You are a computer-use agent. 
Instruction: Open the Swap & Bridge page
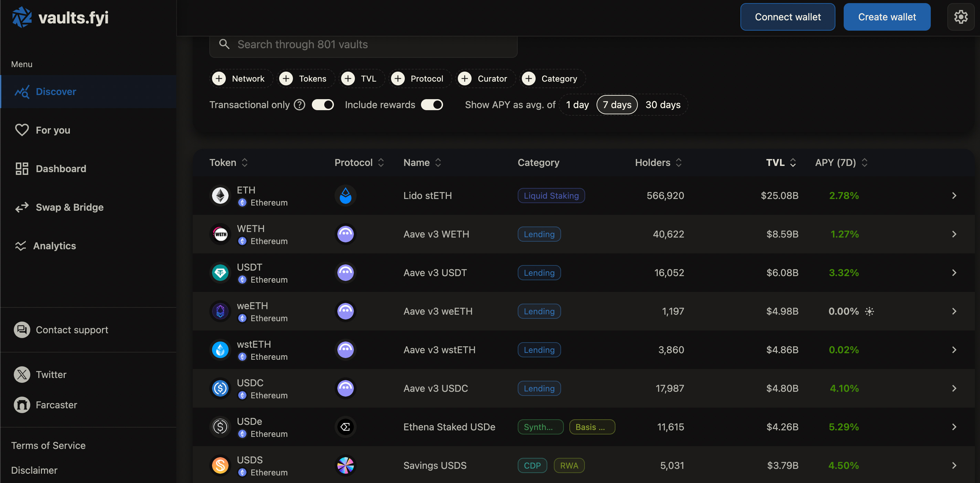69,207
